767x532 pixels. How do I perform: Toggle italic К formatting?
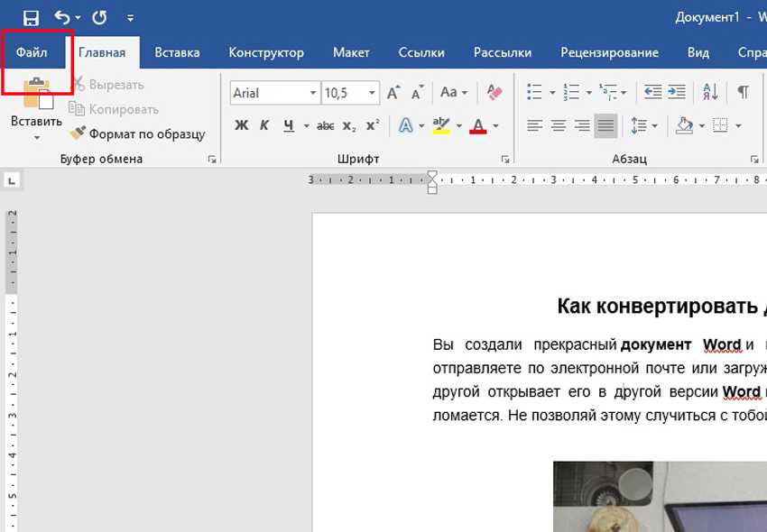point(264,125)
